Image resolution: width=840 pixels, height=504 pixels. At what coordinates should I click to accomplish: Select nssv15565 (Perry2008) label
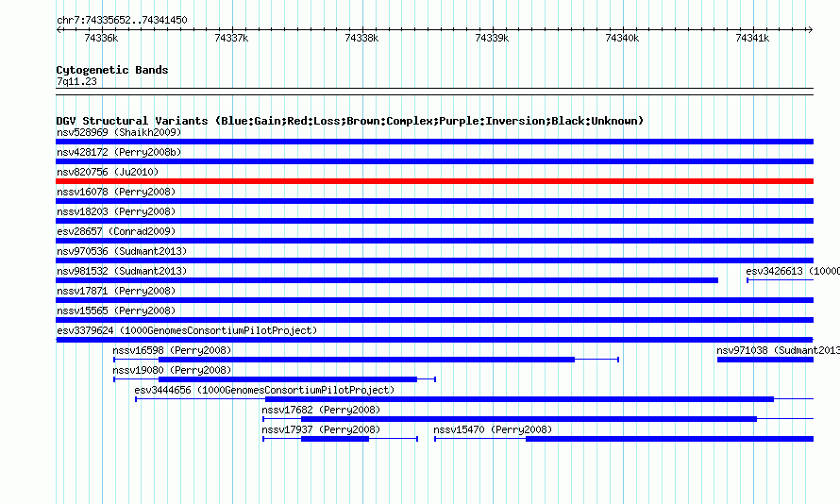(116, 311)
